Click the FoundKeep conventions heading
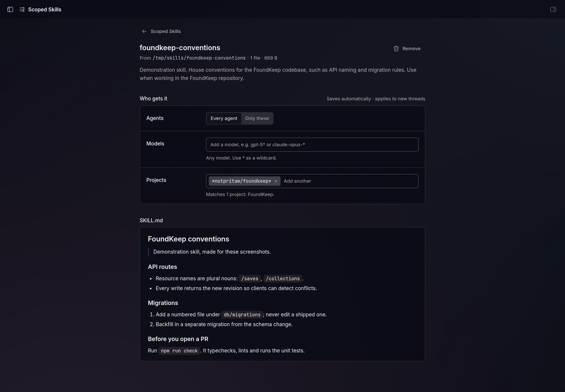This screenshot has height=392, width=565. click(188, 239)
